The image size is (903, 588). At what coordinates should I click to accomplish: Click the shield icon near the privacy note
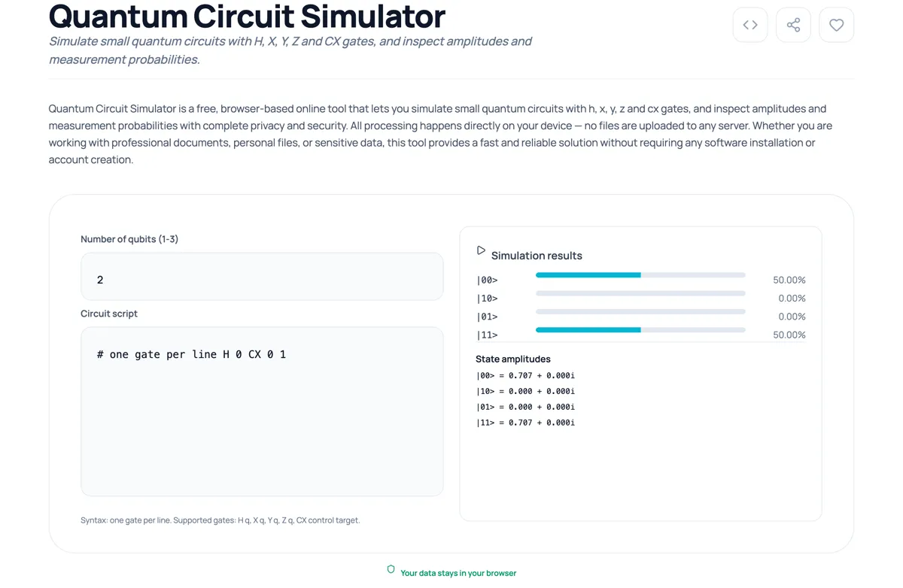coord(391,569)
